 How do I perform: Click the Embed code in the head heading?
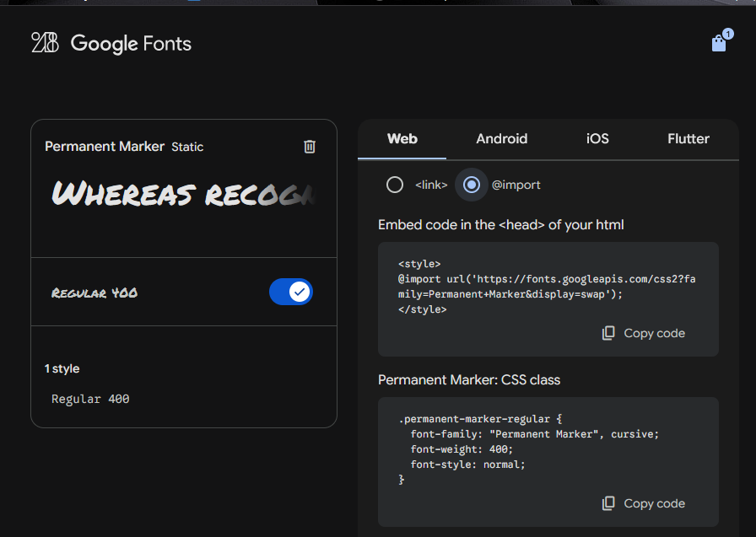point(501,225)
